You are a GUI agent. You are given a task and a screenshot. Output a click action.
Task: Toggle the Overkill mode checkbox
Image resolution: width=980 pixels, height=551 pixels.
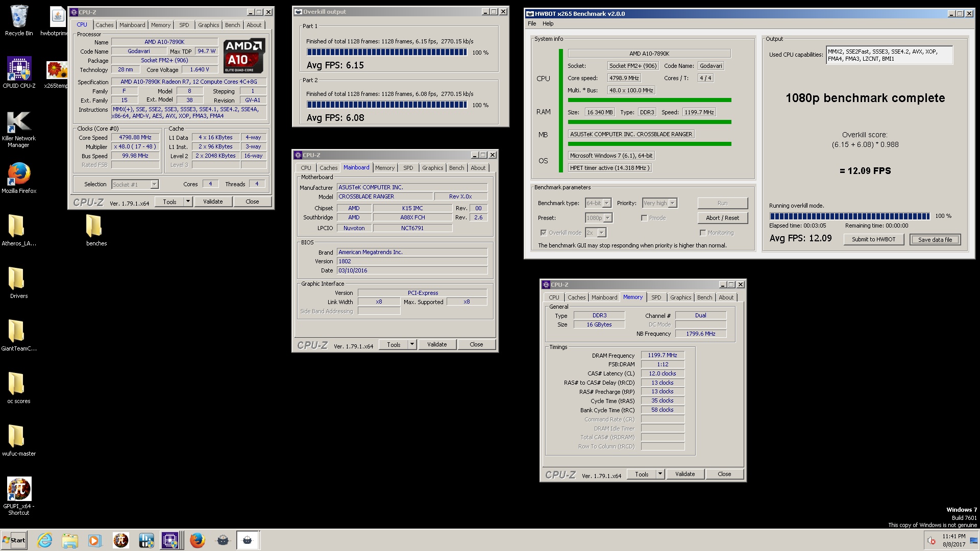[544, 233]
